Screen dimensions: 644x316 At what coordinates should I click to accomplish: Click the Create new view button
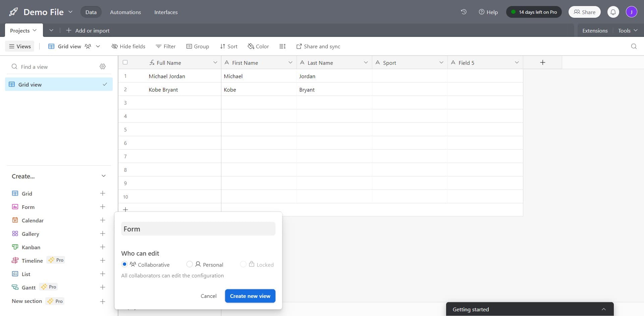[250, 296]
